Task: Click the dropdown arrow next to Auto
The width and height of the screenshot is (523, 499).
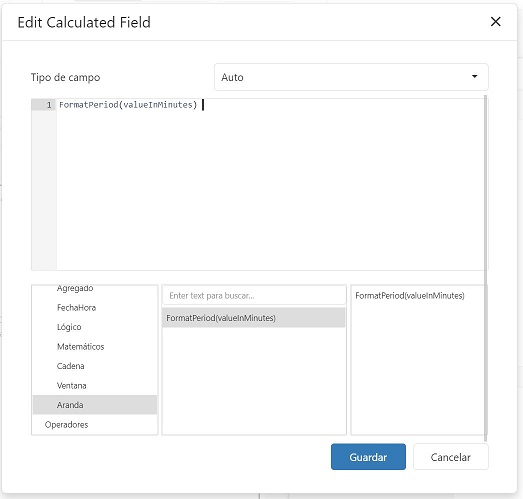Action: click(474, 77)
